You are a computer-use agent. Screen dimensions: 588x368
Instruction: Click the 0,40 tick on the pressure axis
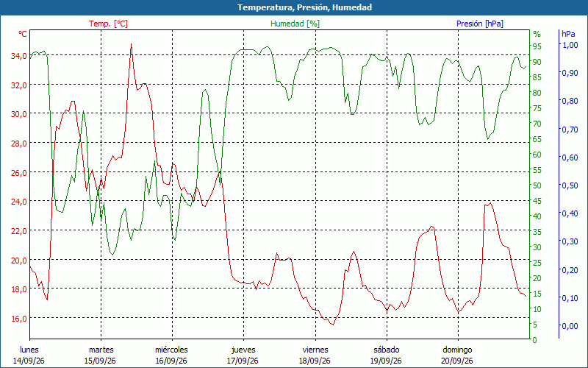coord(570,213)
